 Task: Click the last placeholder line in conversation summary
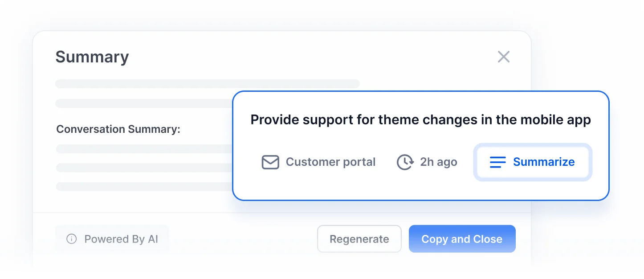click(x=144, y=186)
